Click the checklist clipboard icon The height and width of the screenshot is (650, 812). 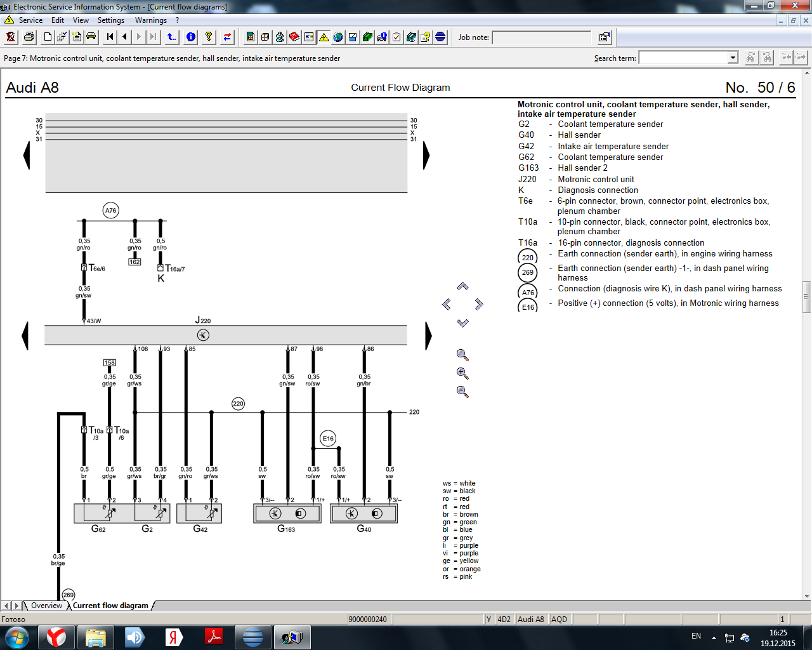coord(396,37)
